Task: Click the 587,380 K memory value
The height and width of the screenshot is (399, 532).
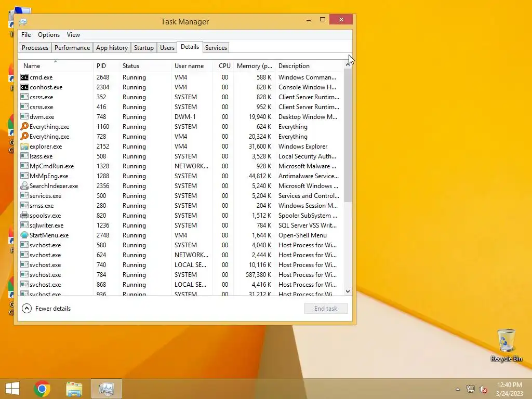Action: click(x=259, y=275)
